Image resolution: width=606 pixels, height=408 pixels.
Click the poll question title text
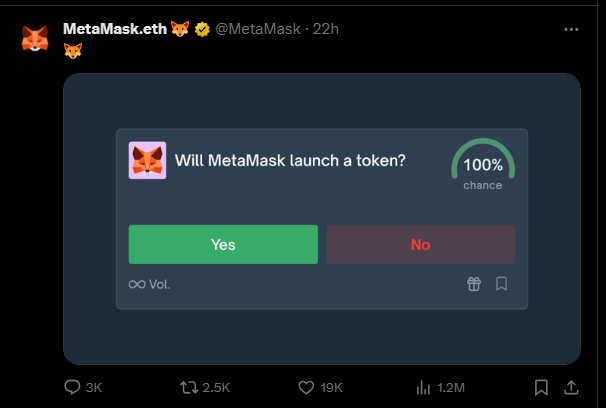click(x=290, y=160)
